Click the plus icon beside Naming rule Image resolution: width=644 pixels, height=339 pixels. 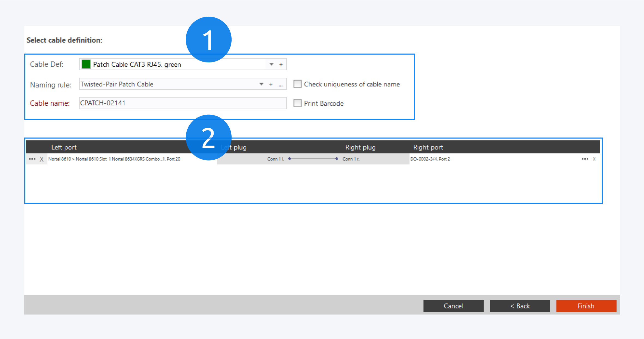(x=271, y=84)
